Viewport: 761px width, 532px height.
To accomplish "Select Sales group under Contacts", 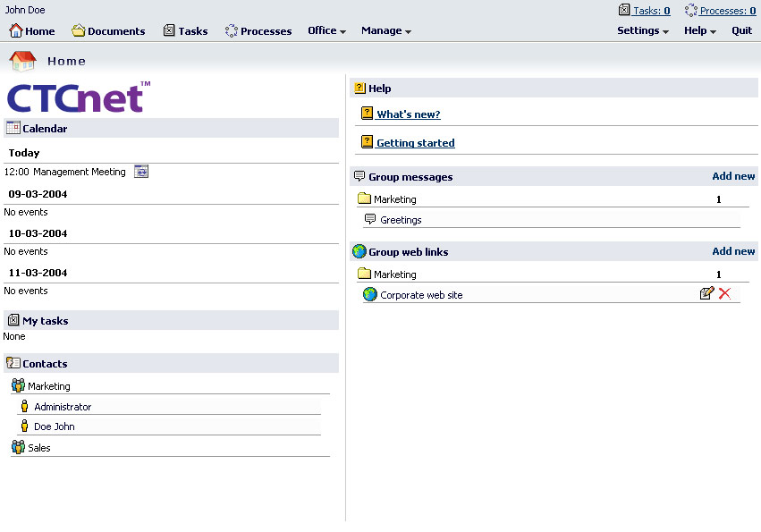I will coord(39,448).
